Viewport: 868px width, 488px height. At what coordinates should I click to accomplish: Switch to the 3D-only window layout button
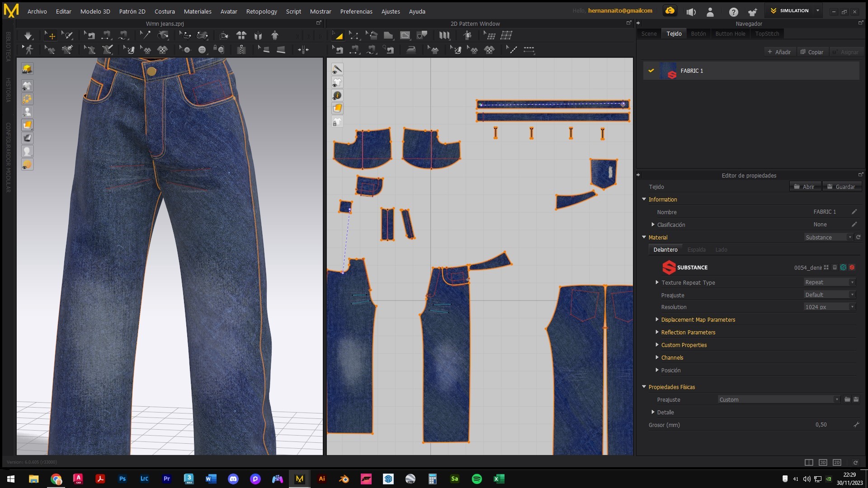823,462
